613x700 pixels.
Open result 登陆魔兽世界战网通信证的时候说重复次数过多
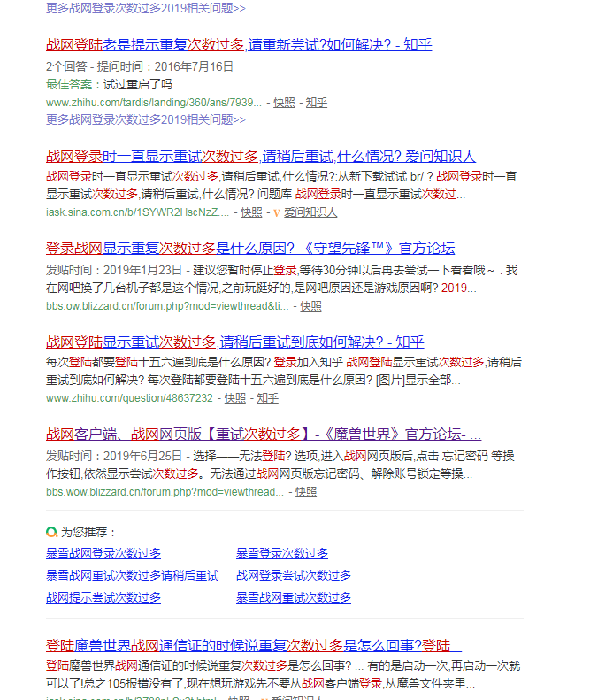[253, 645]
